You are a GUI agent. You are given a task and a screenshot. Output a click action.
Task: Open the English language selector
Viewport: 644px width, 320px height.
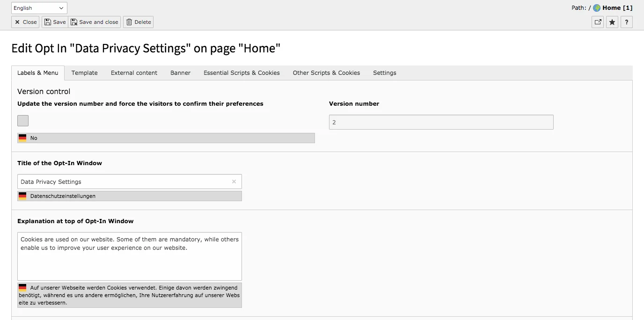(x=39, y=7)
